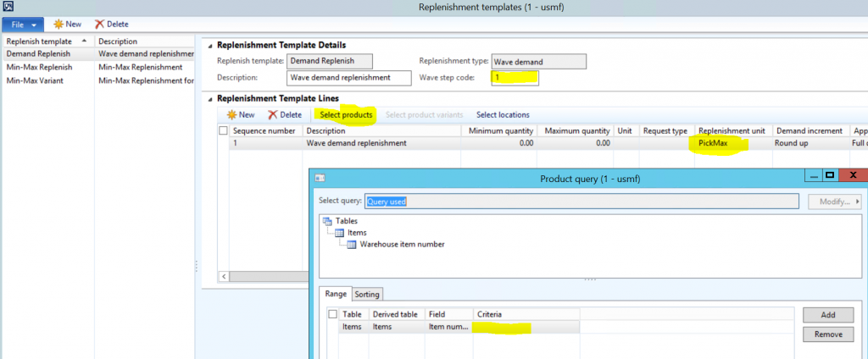Click the Remove button in Product query
Viewport: 868px width, 359px height.
point(827,334)
